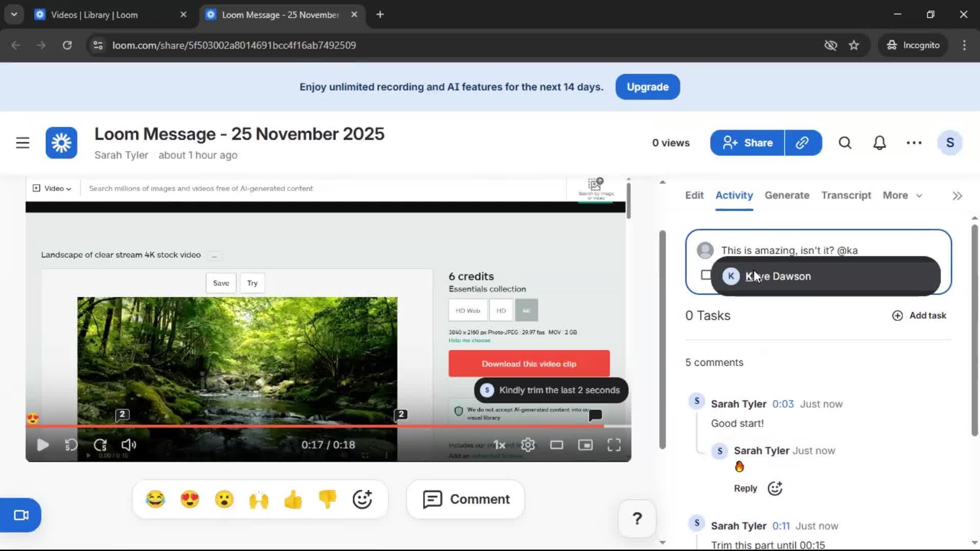Change playback speed from 1x
Image resolution: width=980 pixels, height=551 pixels.
point(499,444)
